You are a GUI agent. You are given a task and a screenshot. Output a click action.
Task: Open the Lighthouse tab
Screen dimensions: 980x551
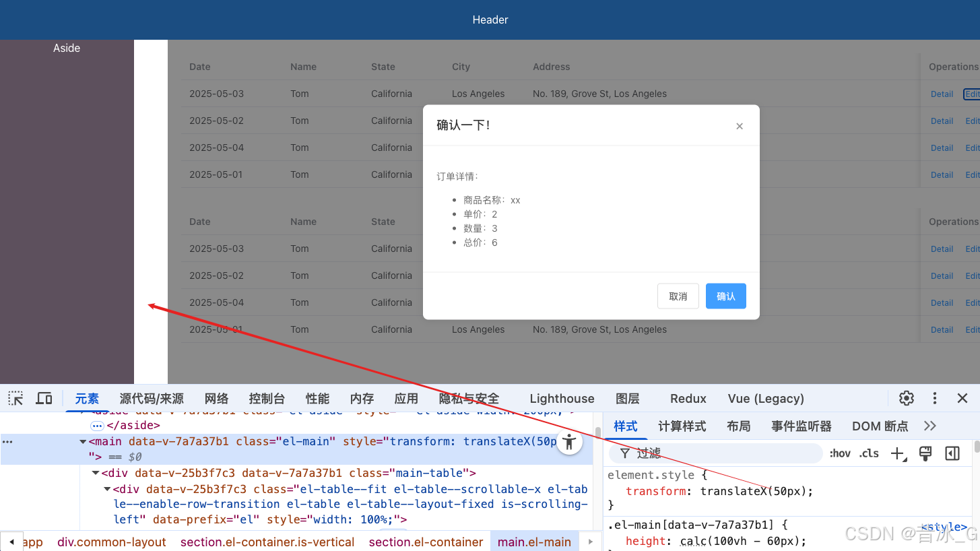click(x=562, y=399)
